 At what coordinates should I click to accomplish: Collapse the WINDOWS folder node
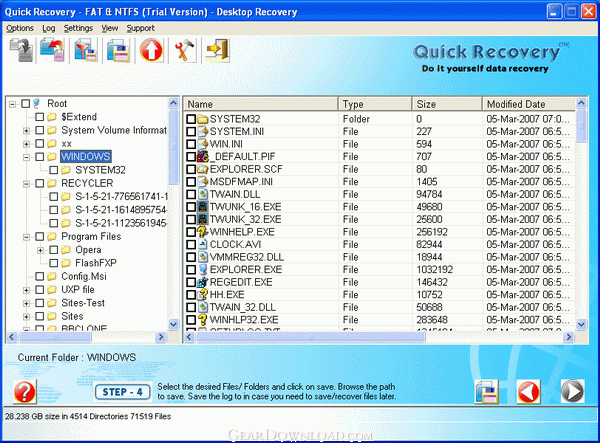click(x=26, y=157)
